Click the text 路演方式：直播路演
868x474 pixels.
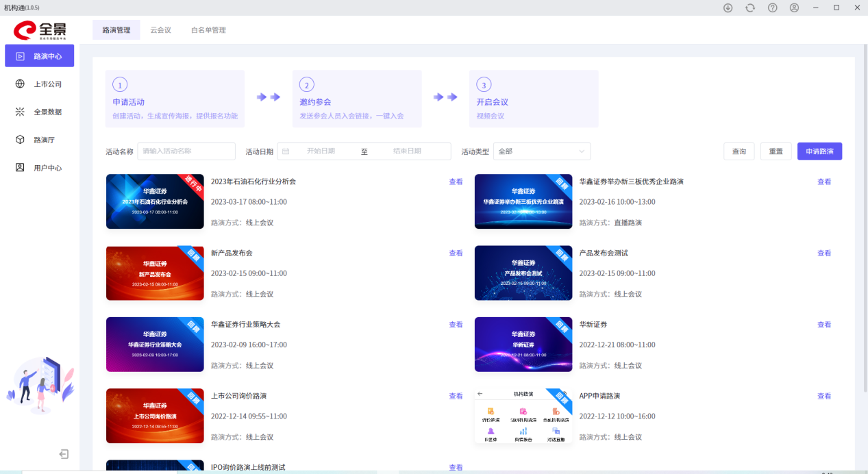point(610,223)
